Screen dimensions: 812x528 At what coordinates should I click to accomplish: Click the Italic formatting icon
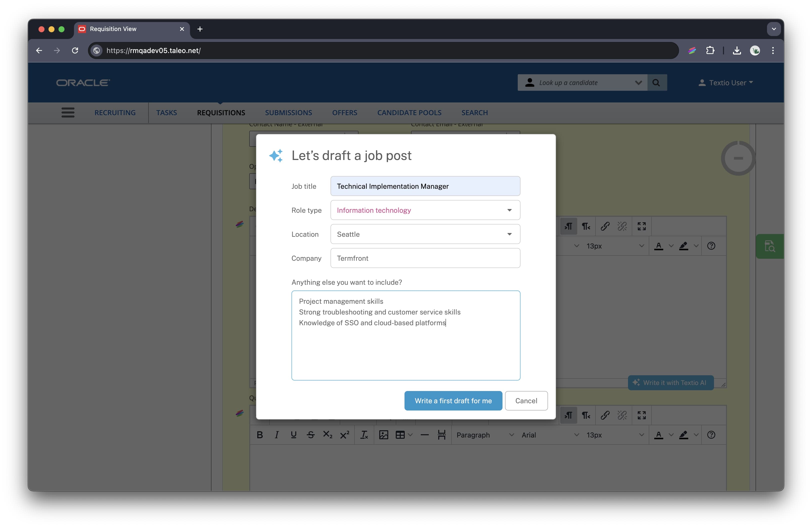pos(277,434)
